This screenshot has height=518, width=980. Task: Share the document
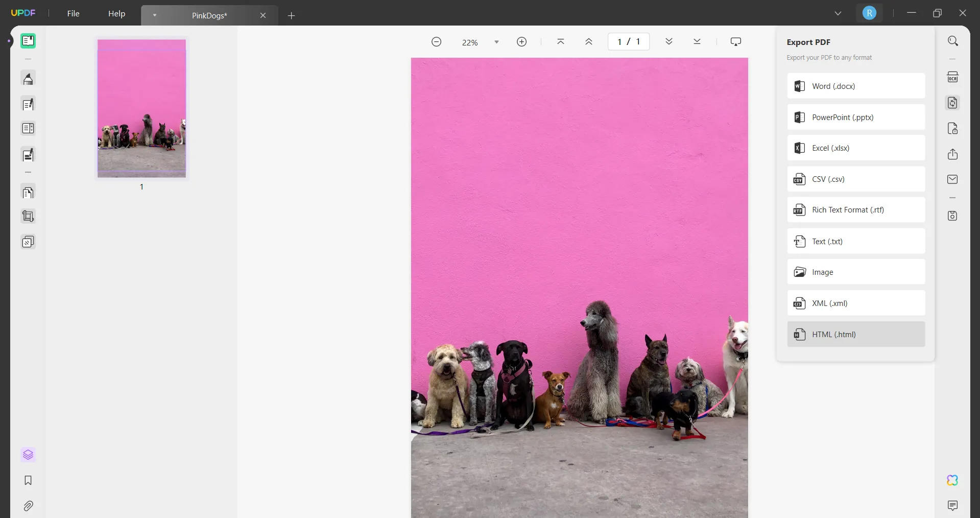pos(953,154)
